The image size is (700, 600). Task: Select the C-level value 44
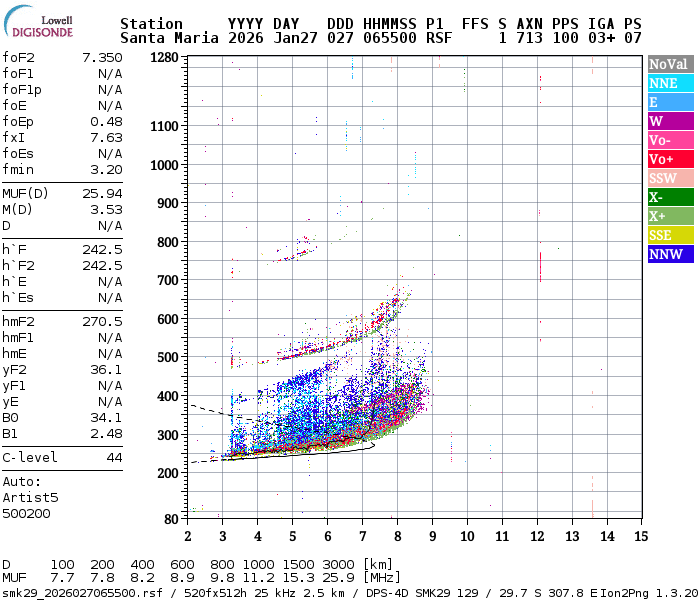pyautogui.click(x=114, y=457)
